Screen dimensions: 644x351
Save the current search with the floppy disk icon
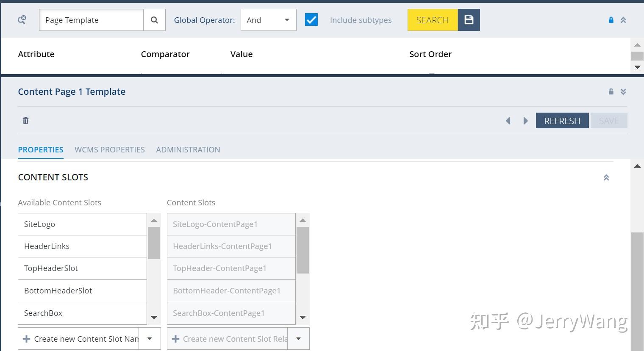click(x=469, y=19)
